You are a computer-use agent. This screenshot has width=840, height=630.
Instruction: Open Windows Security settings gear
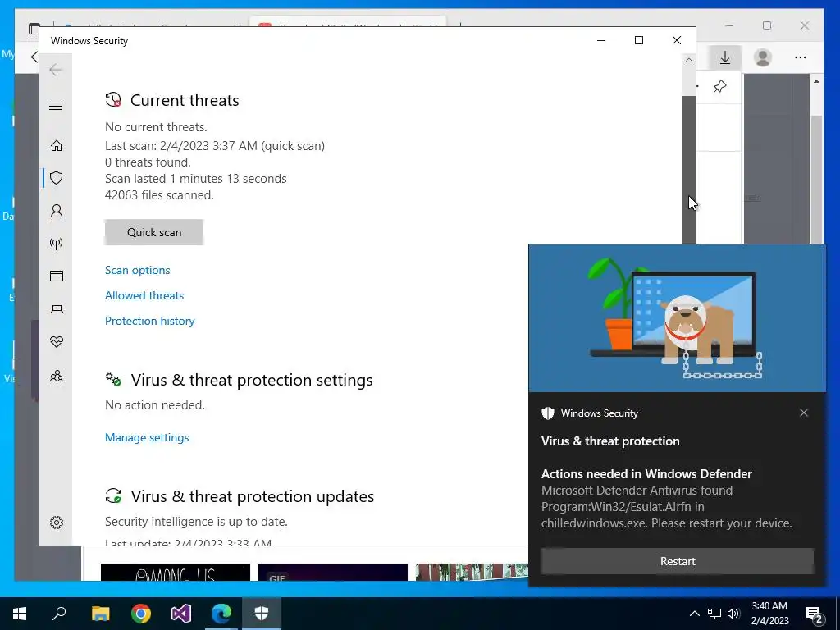click(57, 523)
